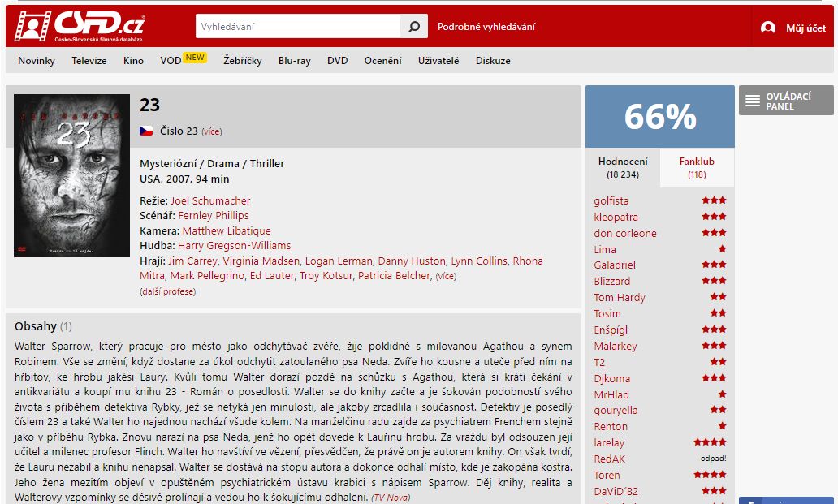Viewport: 838px width, 504px height.
Task: Open the Televize menu item
Action: pyautogui.click(x=89, y=61)
